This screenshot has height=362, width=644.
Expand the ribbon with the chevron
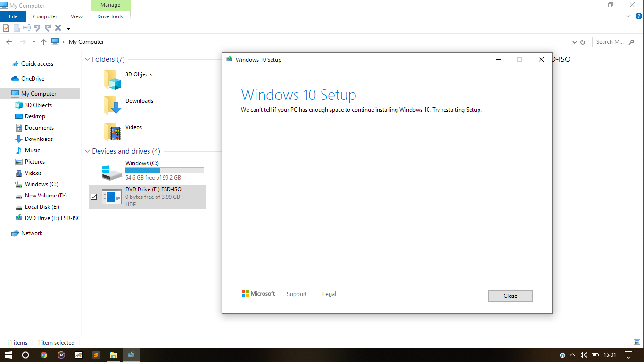628,16
